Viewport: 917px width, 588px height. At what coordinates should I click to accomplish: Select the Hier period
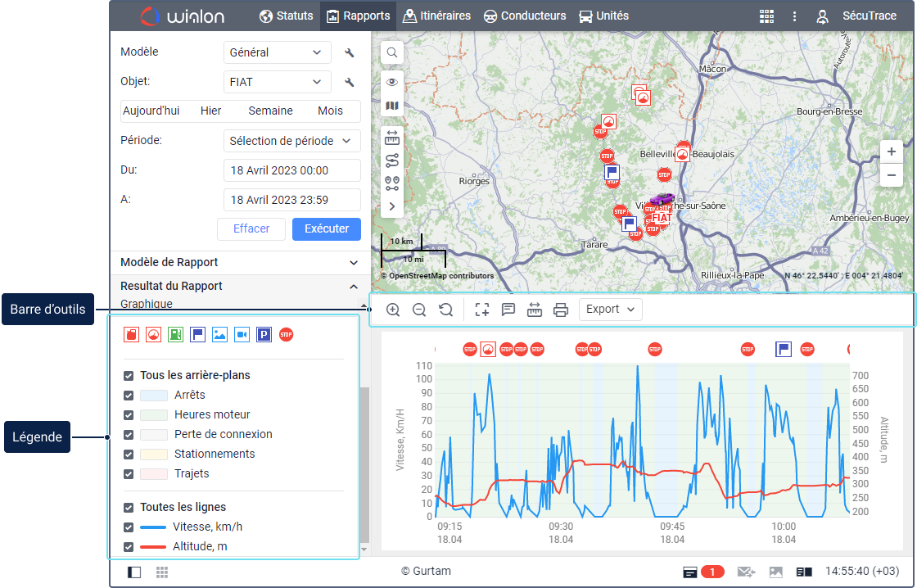(x=210, y=111)
